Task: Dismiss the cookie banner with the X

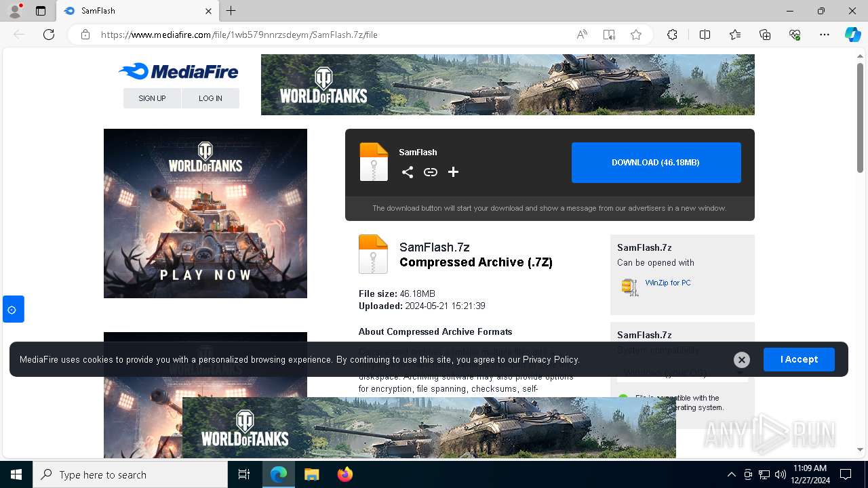Action: pyautogui.click(x=742, y=360)
